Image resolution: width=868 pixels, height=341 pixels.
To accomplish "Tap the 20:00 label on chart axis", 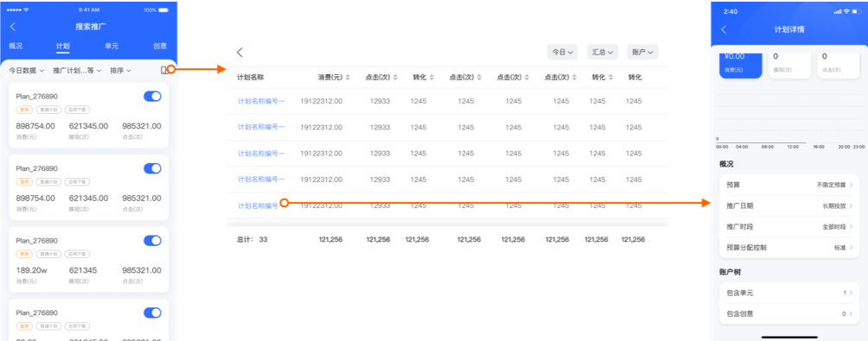I will [844, 147].
